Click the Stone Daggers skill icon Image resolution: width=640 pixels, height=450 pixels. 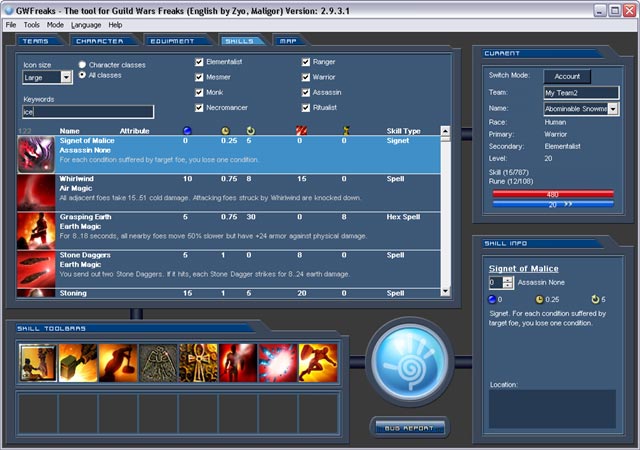pos(36,269)
